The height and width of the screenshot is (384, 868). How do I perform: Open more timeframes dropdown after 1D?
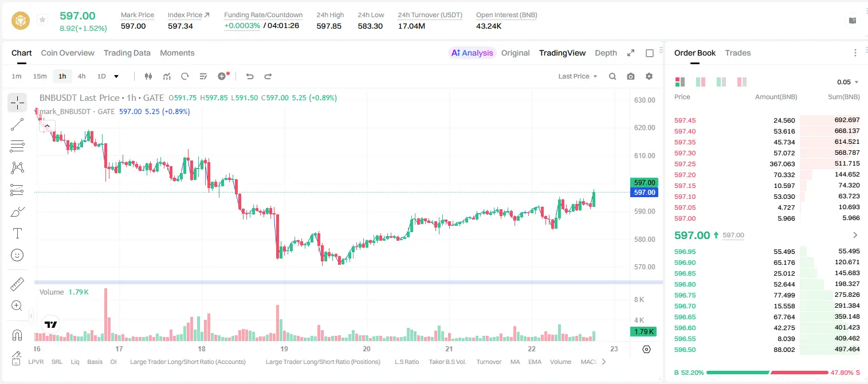click(x=116, y=76)
